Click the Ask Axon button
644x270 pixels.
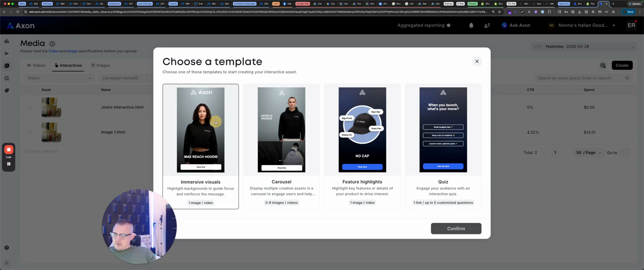point(516,26)
